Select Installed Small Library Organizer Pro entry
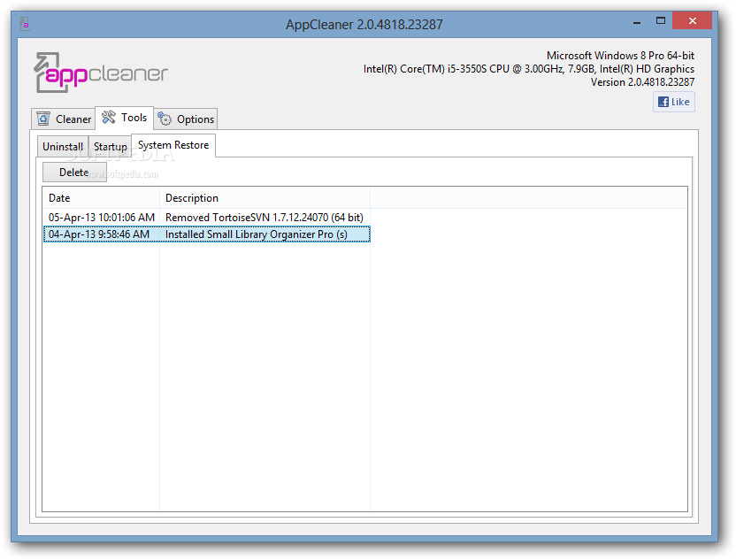This screenshot has width=736, height=560. pyautogui.click(x=257, y=234)
